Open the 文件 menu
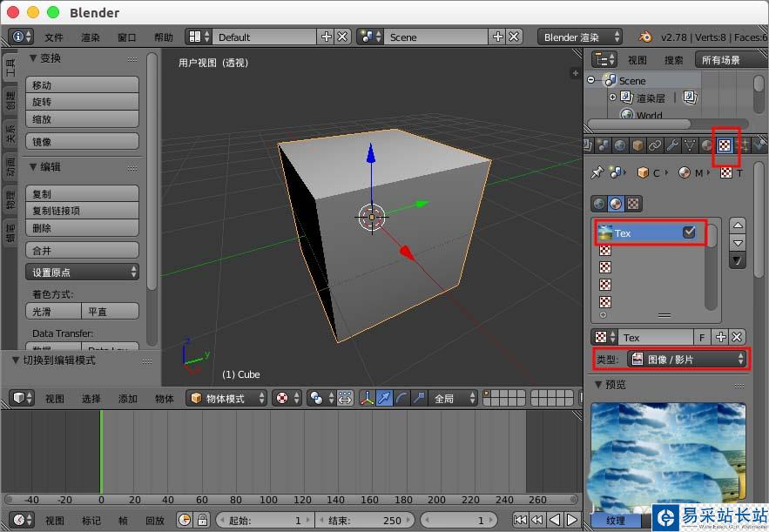The height and width of the screenshot is (532, 769). 54,37
